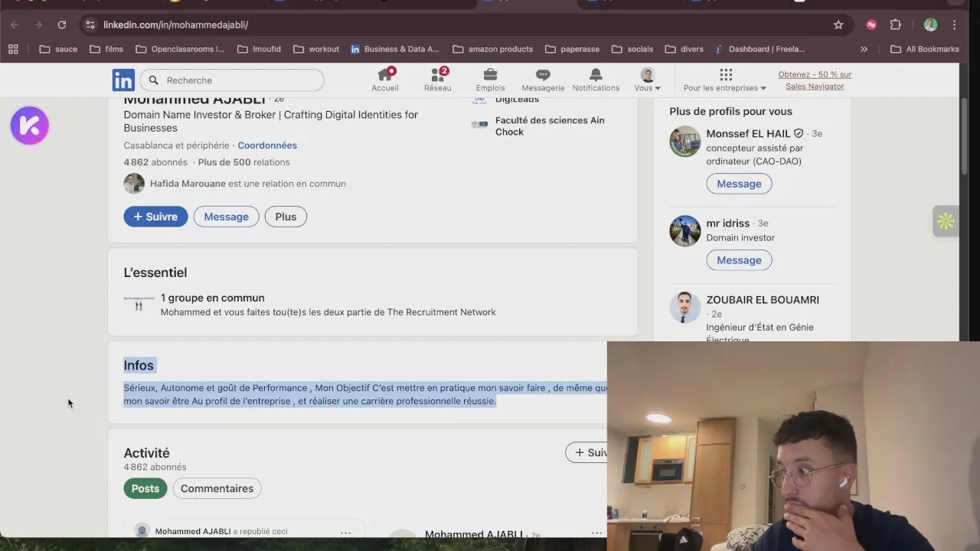Open the 'films' bookmark folder
Image resolution: width=980 pixels, height=551 pixels.
click(x=106, y=49)
